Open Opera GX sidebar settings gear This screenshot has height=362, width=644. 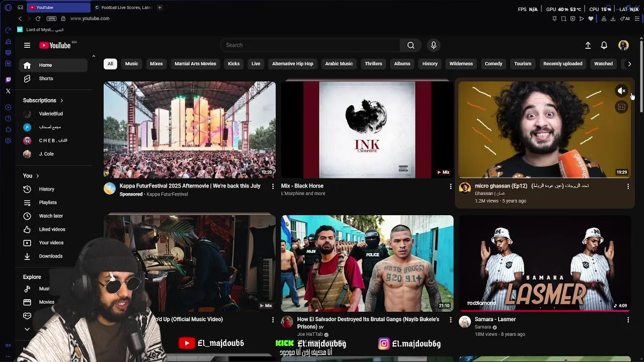[x=8, y=141]
